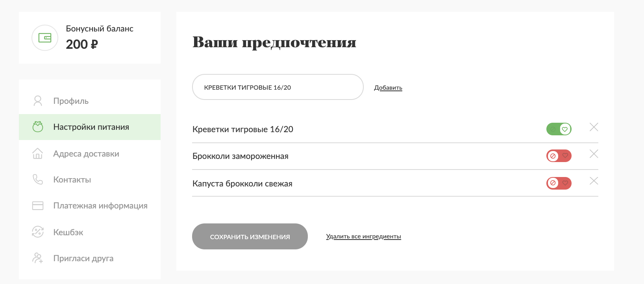Image resolution: width=644 pixels, height=284 pixels.
Task: Click the Профиль person icon
Action: tap(38, 101)
